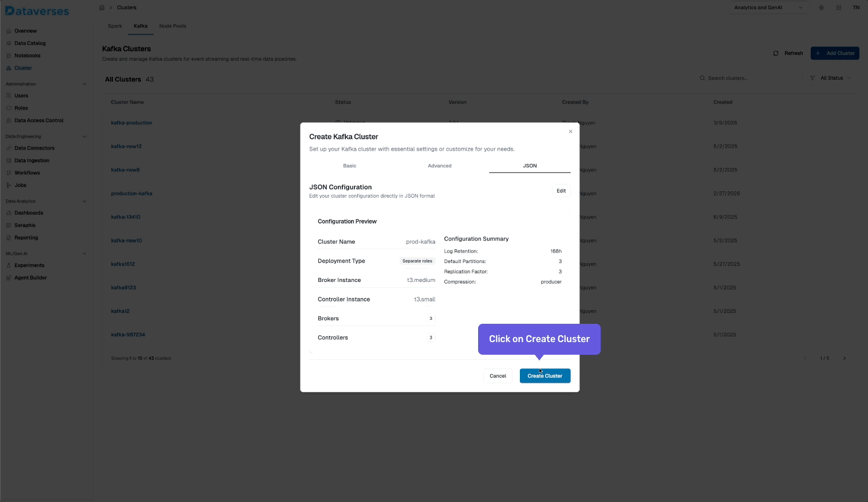868x502 pixels.
Task: Open the apps grid icon
Action: point(839,7)
